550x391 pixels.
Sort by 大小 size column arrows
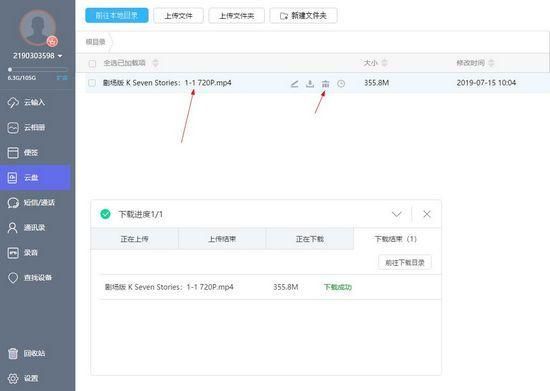click(384, 63)
